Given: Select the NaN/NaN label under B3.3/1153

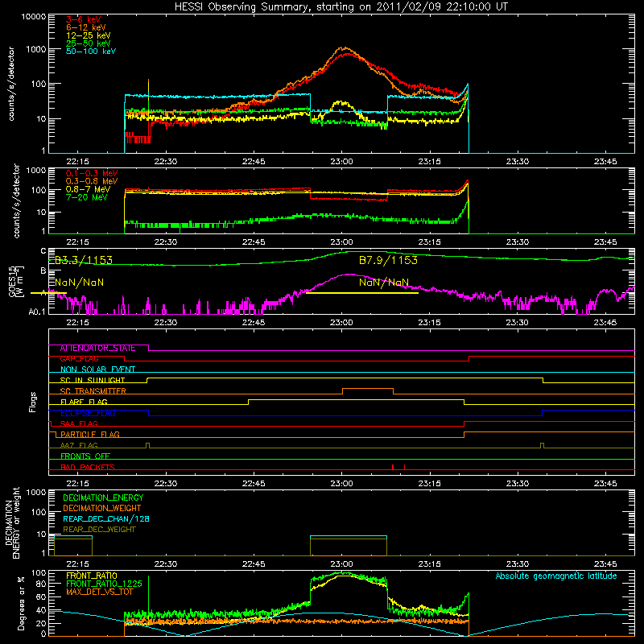Looking at the screenshot, I should pyautogui.click(x=79, y=283).
